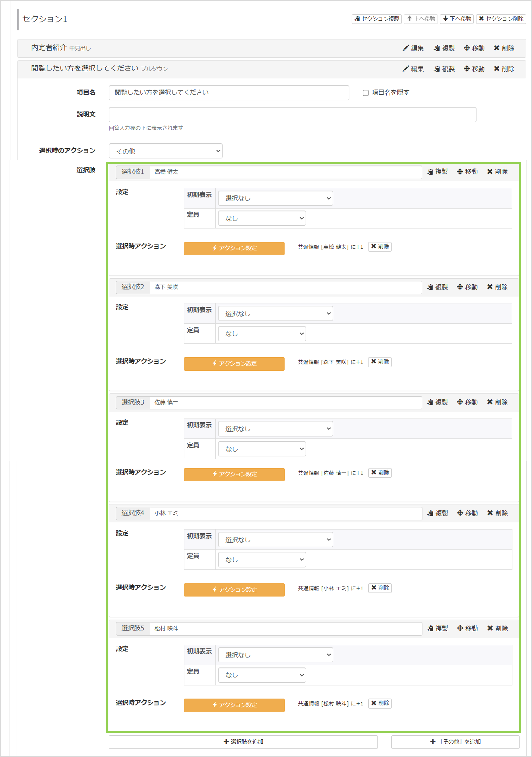The height and width of the screenshot is (757, 532).
Task: Expand 初期表示 dropdown for 選択肢5
Action: pos(275,655)
